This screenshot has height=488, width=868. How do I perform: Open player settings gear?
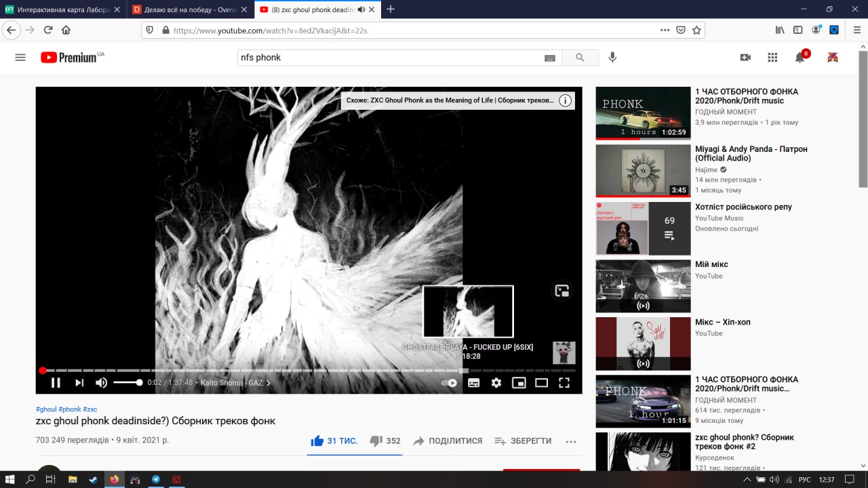496,383
